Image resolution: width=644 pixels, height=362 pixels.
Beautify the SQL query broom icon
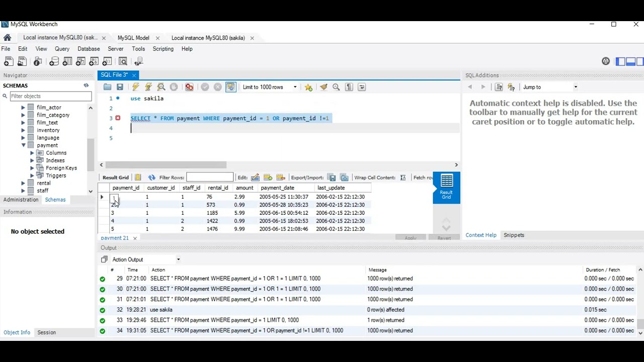(324, 87)
